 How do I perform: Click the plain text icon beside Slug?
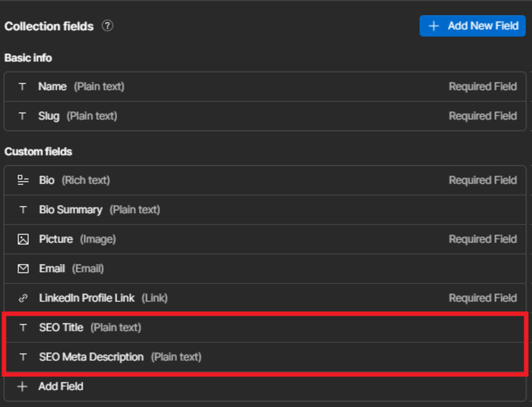(x=22, y=116)
